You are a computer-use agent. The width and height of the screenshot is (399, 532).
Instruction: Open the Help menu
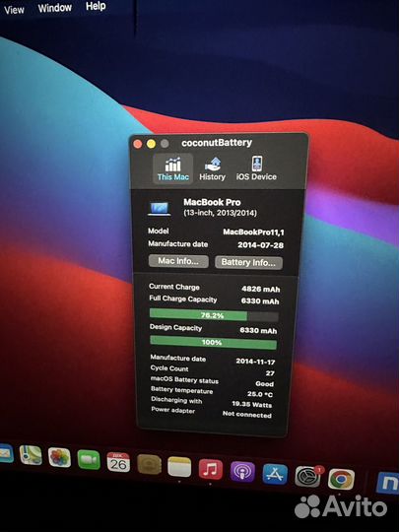click(96, 6)
